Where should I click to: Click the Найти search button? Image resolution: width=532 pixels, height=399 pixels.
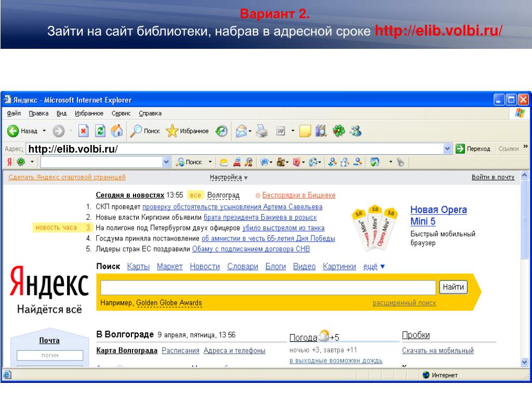point(453,287)
